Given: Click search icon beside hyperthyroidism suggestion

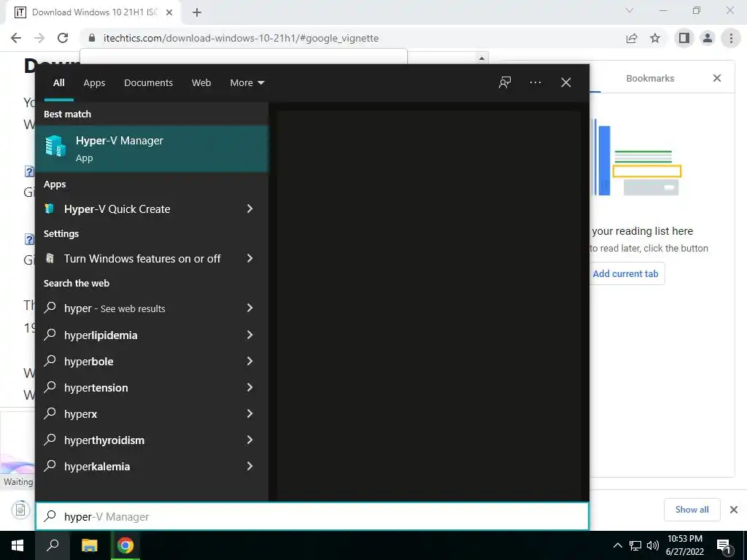Looking at the screenshot, I should 50,439.
